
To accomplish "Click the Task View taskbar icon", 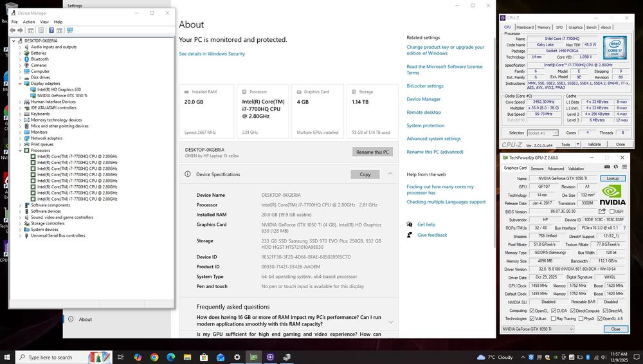I will coord(121,358).
